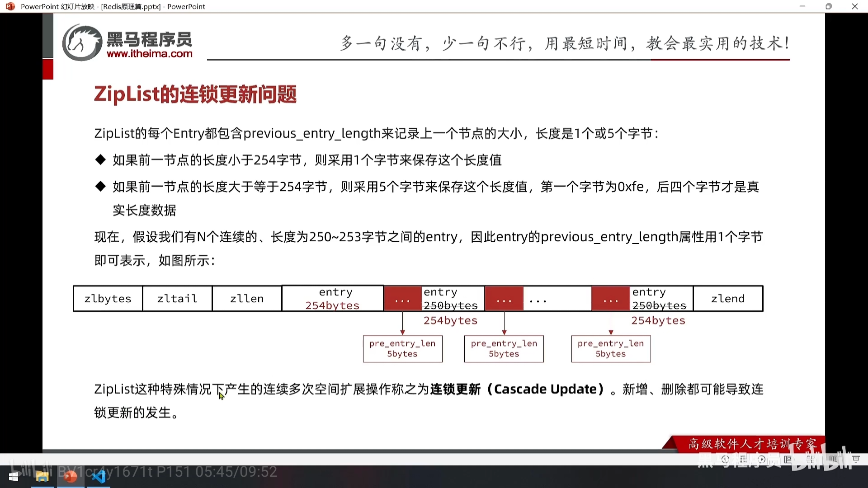
Task: Click the zlbytes cell in the diagram
Action: click(108, 299)
